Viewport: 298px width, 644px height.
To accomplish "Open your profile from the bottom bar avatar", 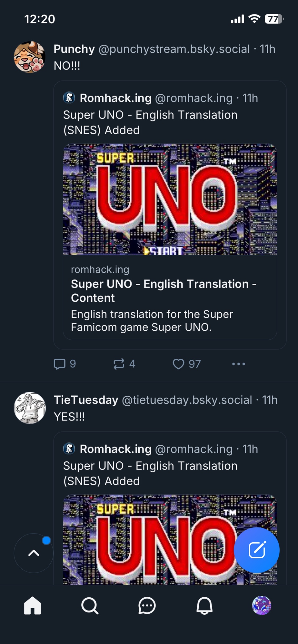I will 262,605.
